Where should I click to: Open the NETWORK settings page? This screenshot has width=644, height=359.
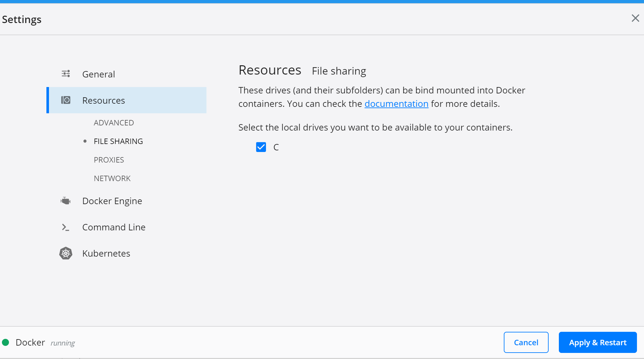[x=112, y=178]
